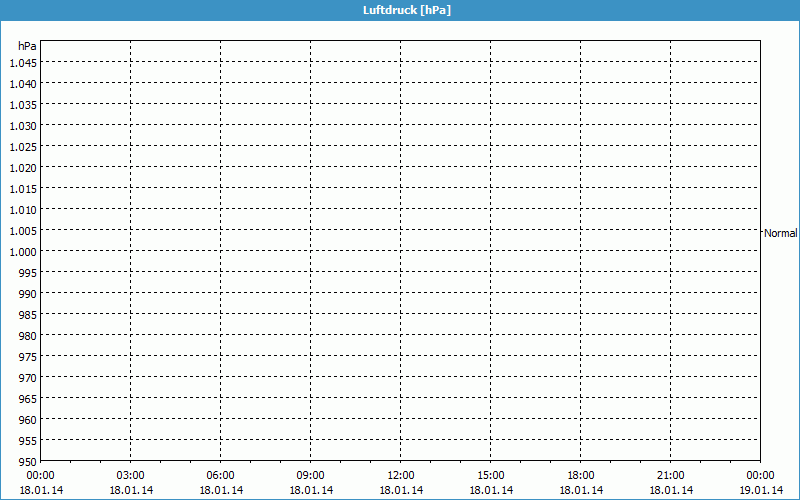Select the 18:00 time marker

click(x=581, y=475)
